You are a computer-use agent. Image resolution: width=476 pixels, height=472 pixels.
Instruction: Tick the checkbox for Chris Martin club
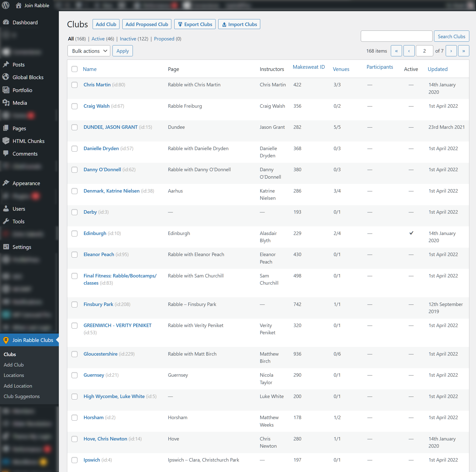coord(74,85)
